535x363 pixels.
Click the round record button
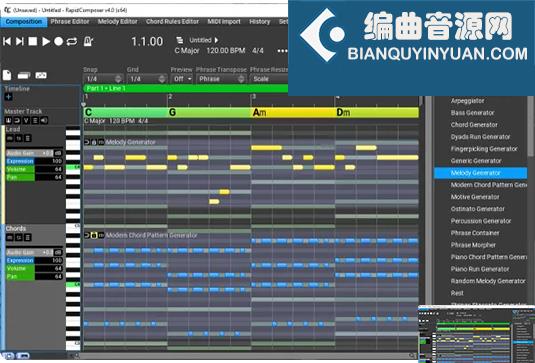pyautogui.click(x=58, y=41)
